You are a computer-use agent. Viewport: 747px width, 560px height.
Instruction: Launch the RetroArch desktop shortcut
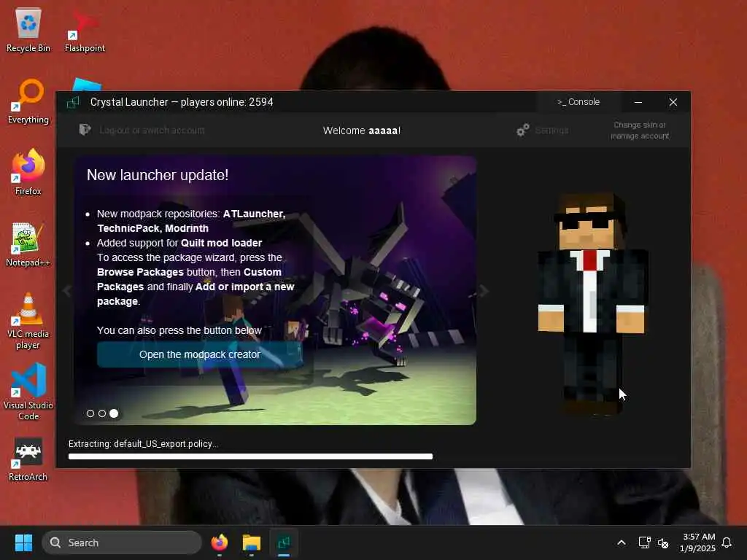click(28, 459)
